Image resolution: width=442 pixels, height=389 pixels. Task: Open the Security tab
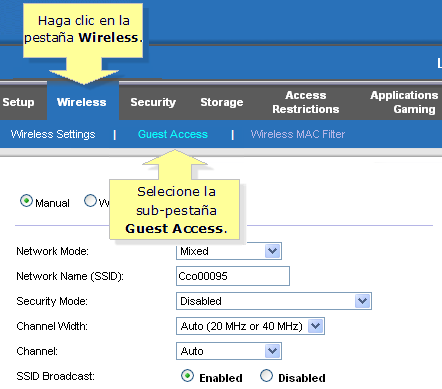tap(153, 102)
